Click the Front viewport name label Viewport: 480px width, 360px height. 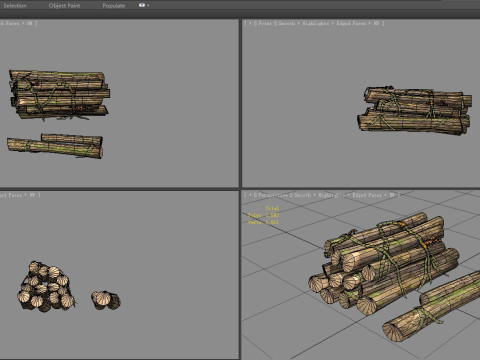[x=265, y=23]
